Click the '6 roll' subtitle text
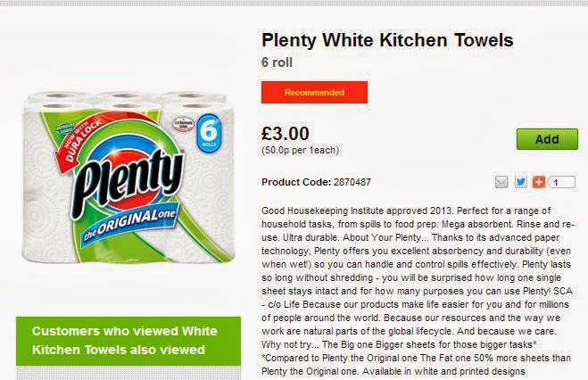 (x=277, y=63)
